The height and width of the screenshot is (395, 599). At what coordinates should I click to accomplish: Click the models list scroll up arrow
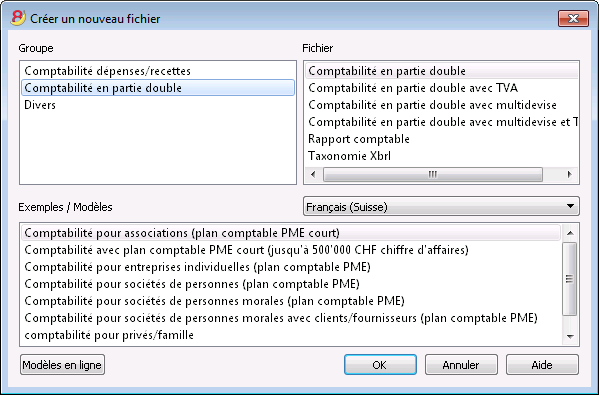tap(570, 233)
